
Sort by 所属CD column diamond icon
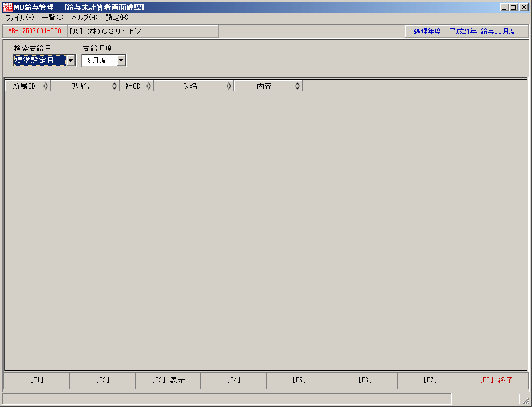tap(46, 86)
